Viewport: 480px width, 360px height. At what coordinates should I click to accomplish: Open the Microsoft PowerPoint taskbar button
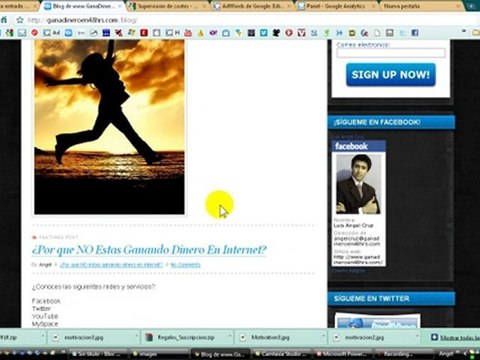(344, 354)
